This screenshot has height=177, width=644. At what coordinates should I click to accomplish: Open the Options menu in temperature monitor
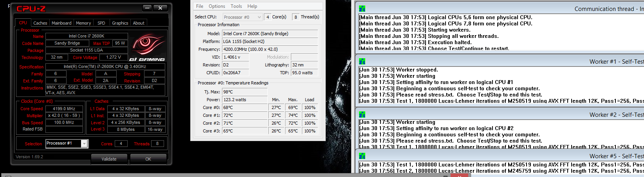(217, 6)
